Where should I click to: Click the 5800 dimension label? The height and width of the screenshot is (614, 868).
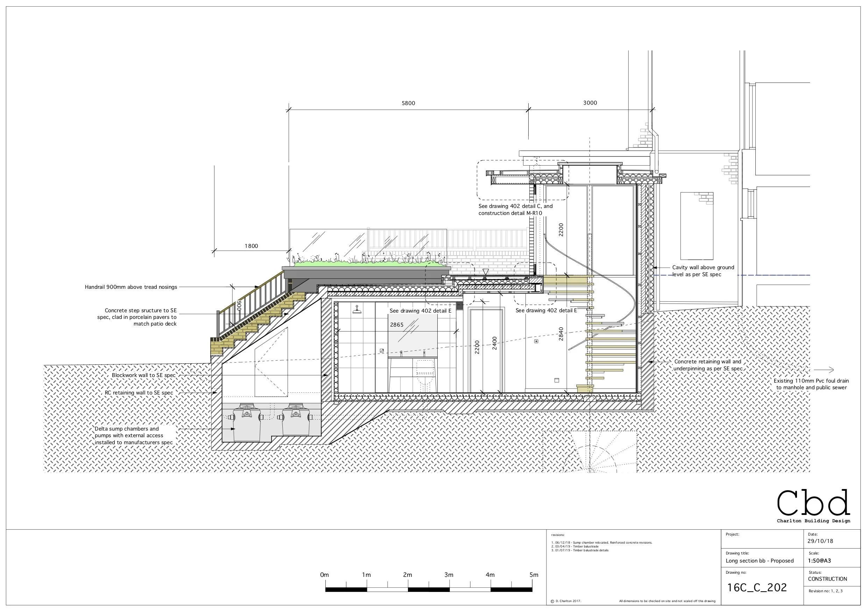pyautogui.click(x=408, y=103)
